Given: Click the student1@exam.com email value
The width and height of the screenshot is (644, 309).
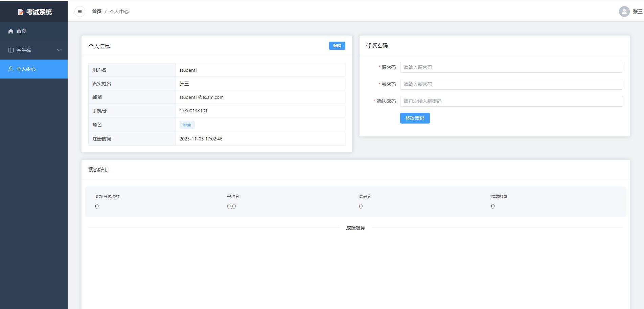Looking at the screenshot, I should click(201, 97).
